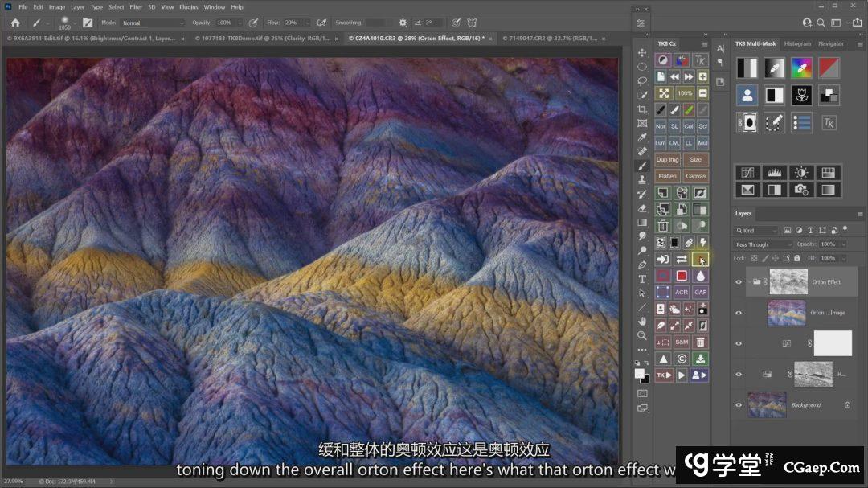Open the Filter menu
Screen dimensions: 868x488
(x=136, y=7)
